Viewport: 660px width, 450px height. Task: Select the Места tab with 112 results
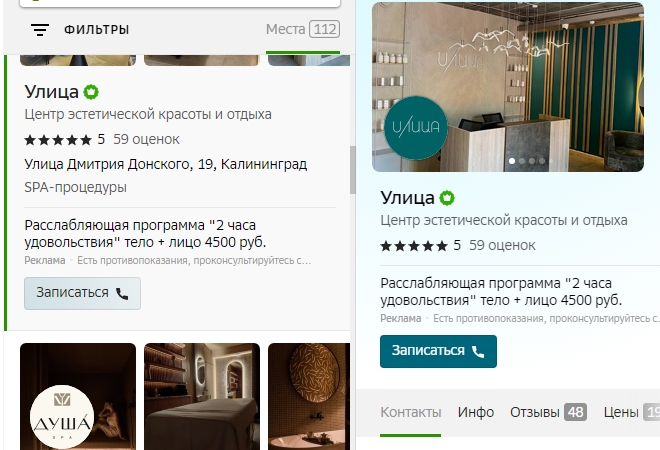[x=303, y=29]
